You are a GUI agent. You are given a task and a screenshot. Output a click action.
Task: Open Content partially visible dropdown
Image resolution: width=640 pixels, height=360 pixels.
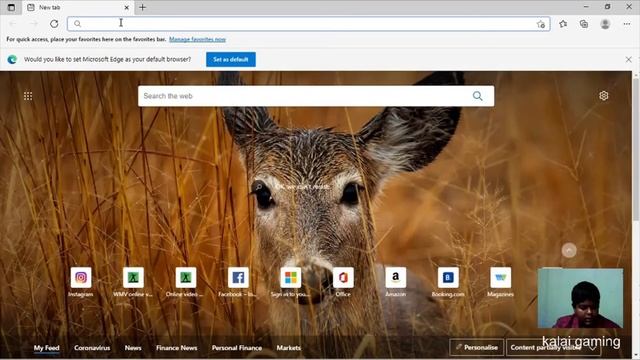pos(553,347)
